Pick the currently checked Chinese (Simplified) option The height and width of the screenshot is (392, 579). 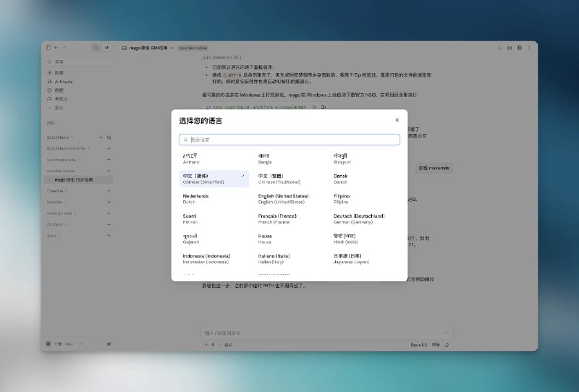pyautogui.click(x=214, y=179)
